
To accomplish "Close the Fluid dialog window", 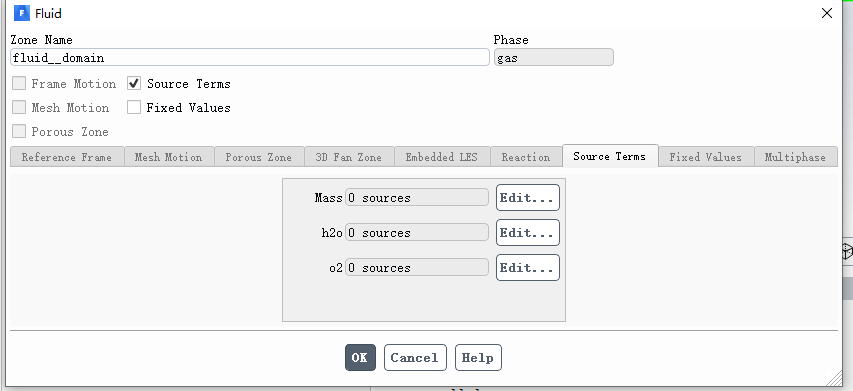I will (826, 13).
